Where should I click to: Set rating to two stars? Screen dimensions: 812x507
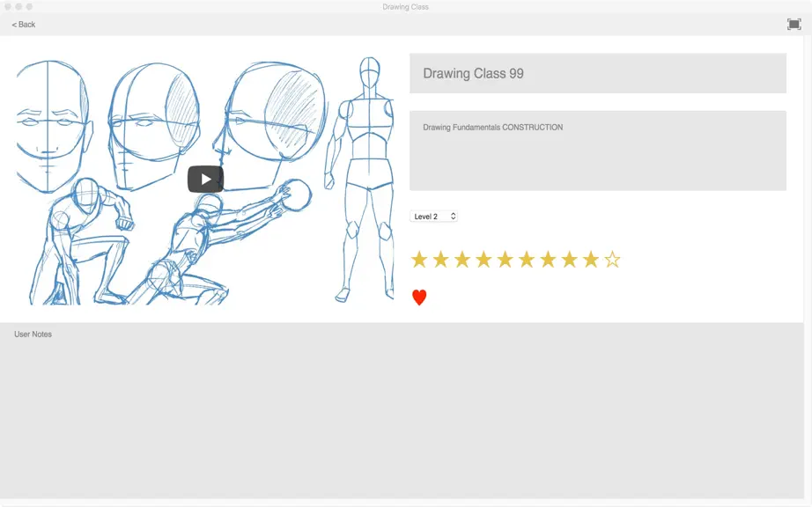(x=440, y=259)
